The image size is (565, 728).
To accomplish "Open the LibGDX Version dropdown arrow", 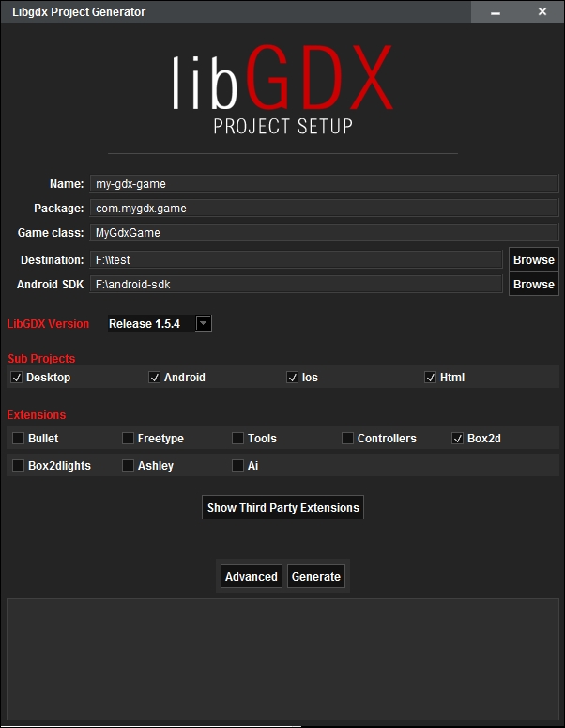I will (204, 323).
